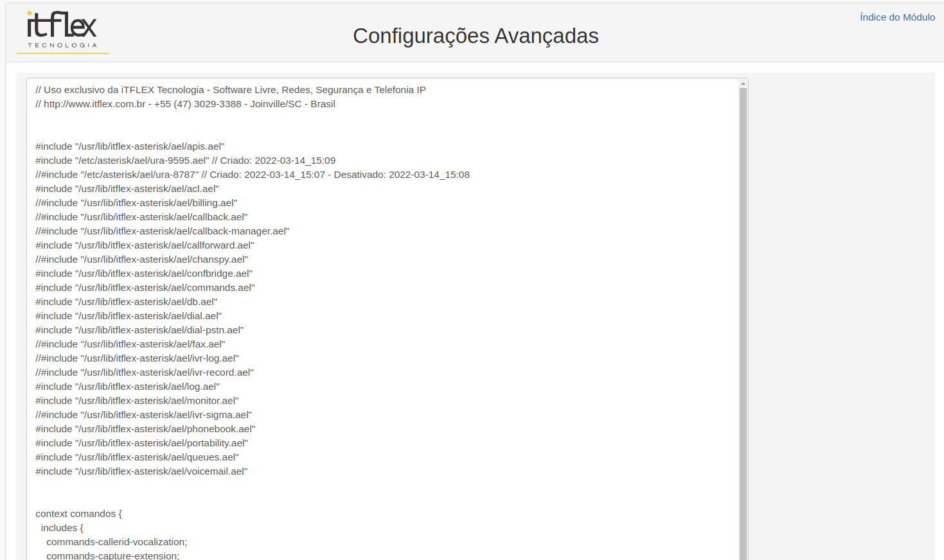
Task: Click the callforward.ael include line
Action: point(145,245)
